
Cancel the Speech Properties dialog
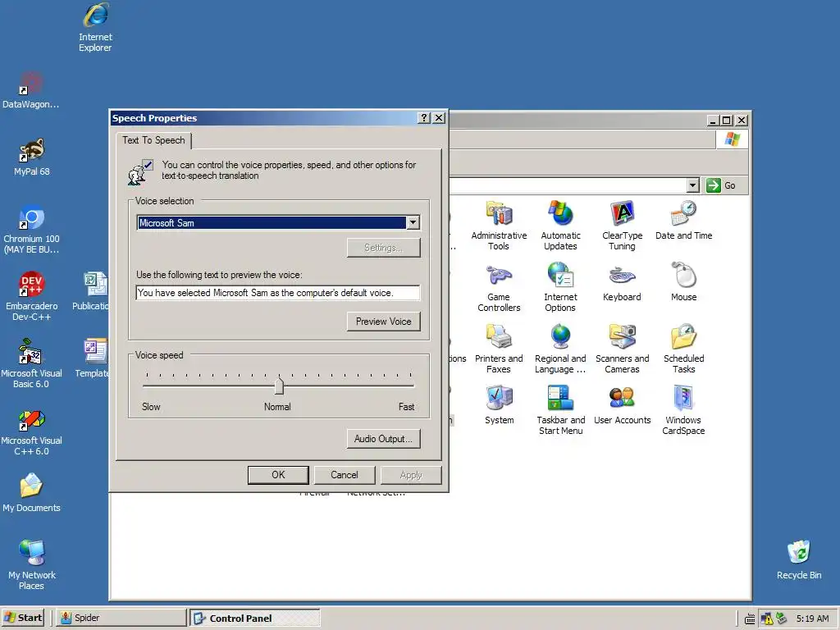pyautogui.click(x=345, y=475)
